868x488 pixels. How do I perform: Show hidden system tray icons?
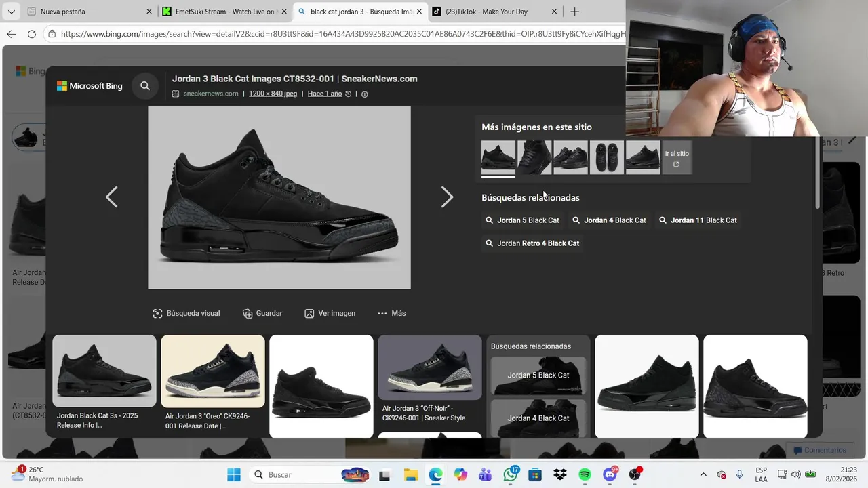pyautogui.click(x=703, y=475)
